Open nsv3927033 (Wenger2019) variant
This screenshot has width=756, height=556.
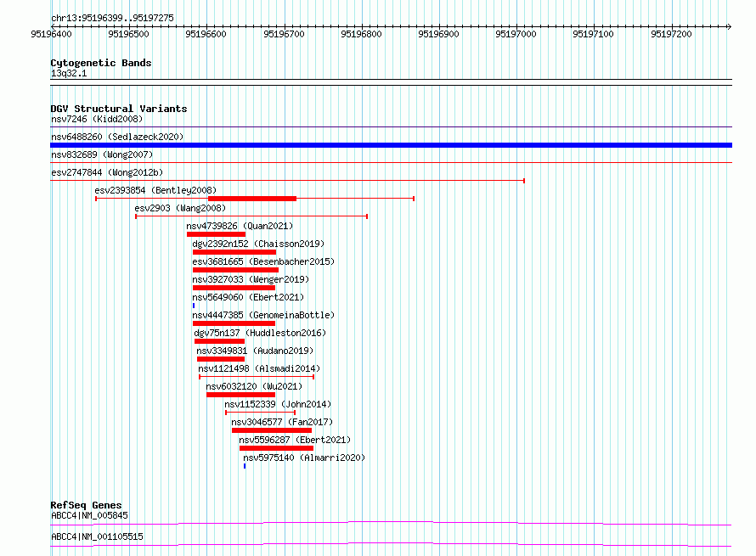[x=251, y=279]
